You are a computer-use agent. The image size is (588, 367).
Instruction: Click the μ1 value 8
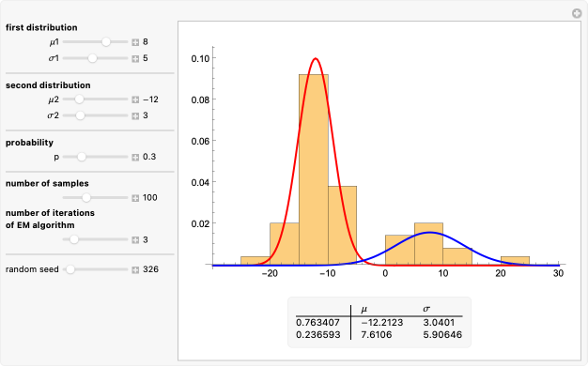[x=146, y=41]
